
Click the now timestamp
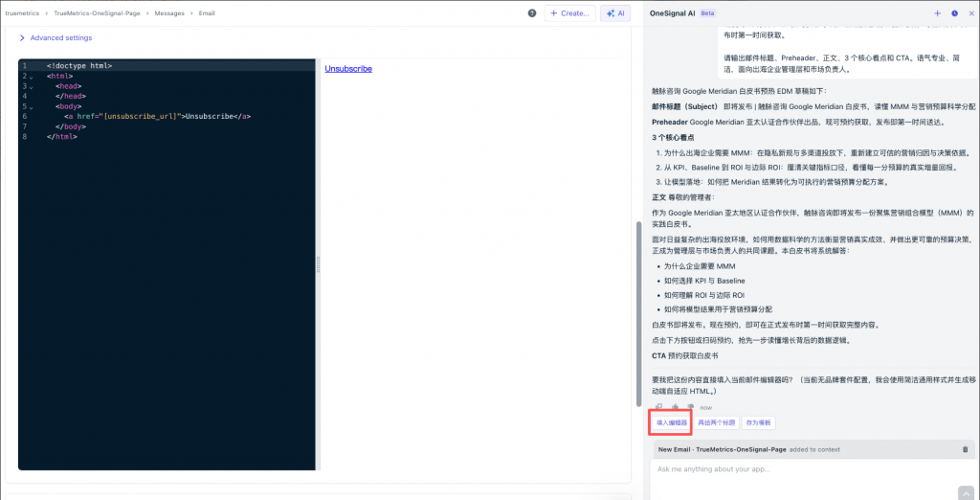705,407
